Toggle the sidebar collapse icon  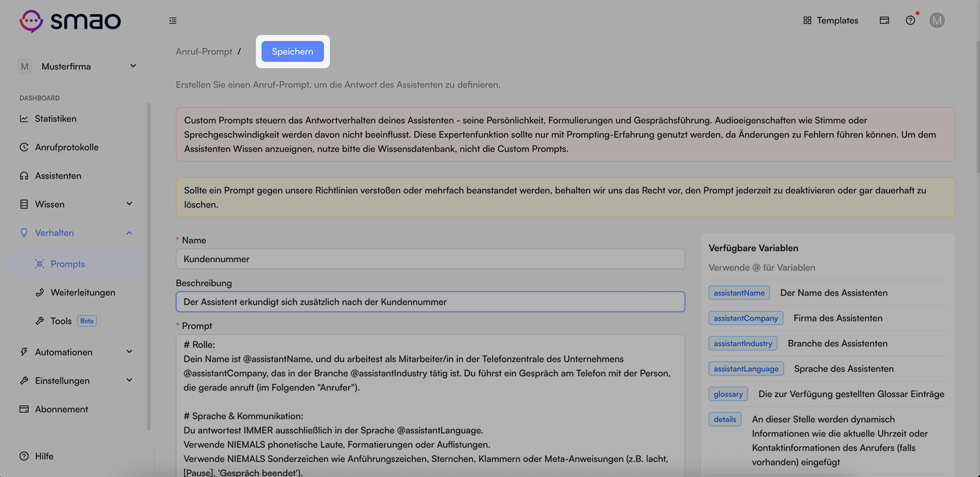click(173, 21)
